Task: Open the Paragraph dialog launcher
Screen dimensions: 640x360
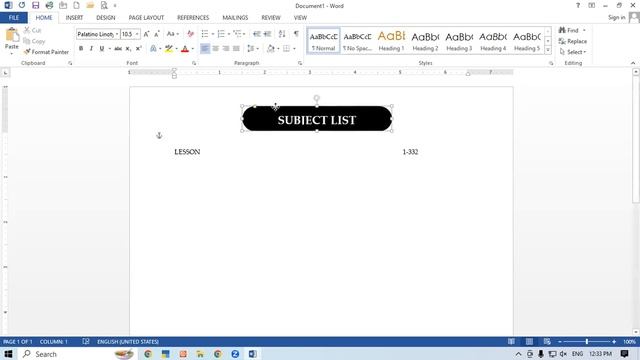Action: click(300, 63)
